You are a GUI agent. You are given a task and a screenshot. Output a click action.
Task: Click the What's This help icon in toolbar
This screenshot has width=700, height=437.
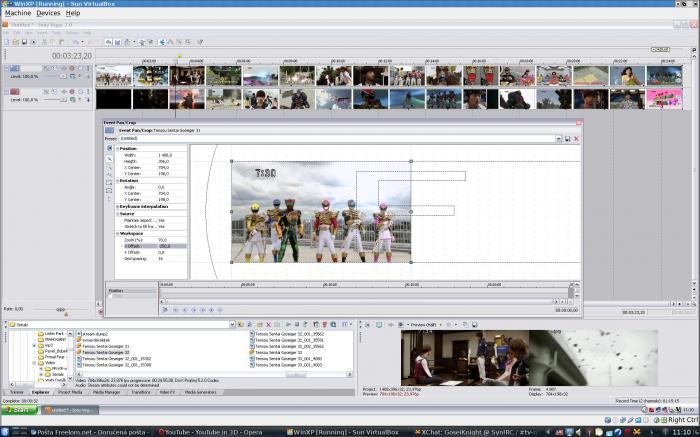[200, 42]
